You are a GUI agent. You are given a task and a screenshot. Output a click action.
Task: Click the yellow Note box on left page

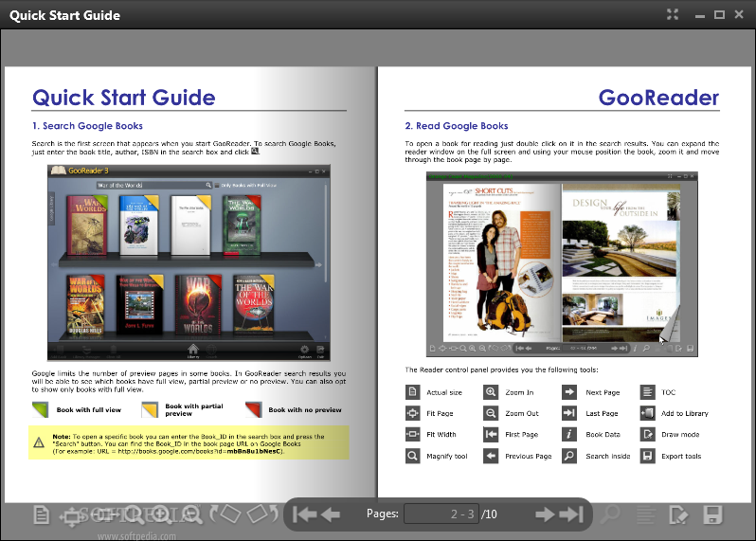point(189,442)
